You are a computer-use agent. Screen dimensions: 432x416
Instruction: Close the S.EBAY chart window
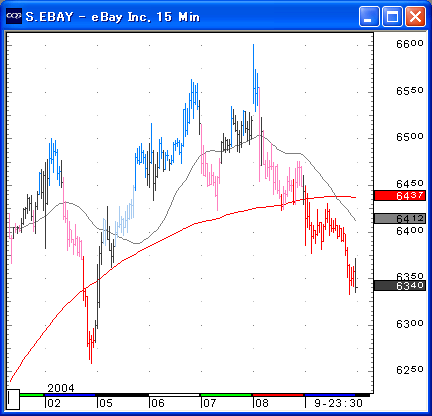coord(415,16)
